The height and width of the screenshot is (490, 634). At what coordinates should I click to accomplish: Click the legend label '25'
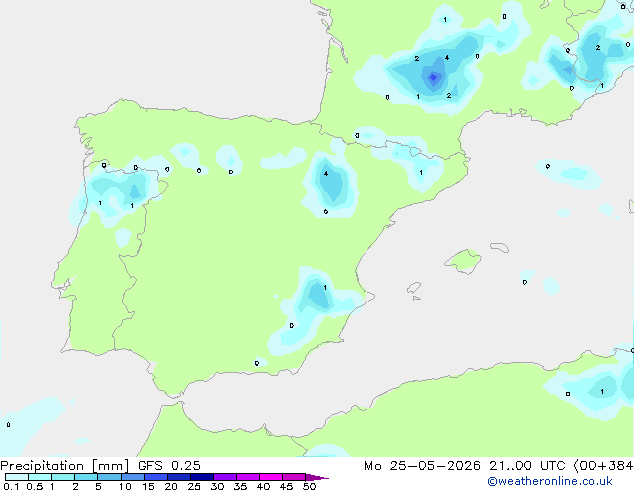pyautogui.click(x=194, y=486)
